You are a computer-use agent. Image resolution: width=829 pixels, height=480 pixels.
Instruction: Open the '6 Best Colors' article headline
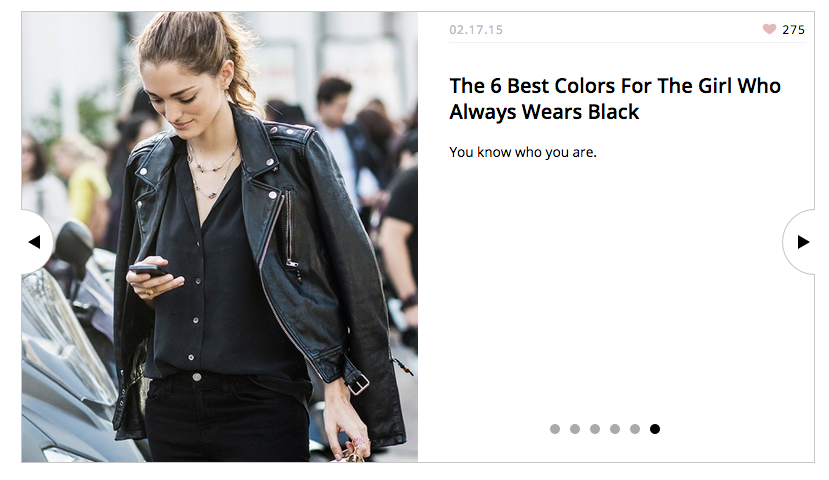pyautogui.click(x=615, y=99)
